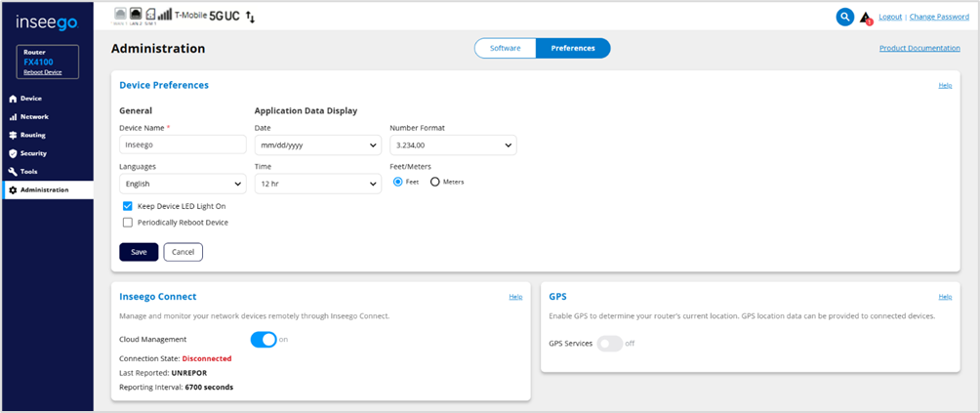Expand the Languages dropdown
Viewport: 980px width, 413px height.
[183, 184]
